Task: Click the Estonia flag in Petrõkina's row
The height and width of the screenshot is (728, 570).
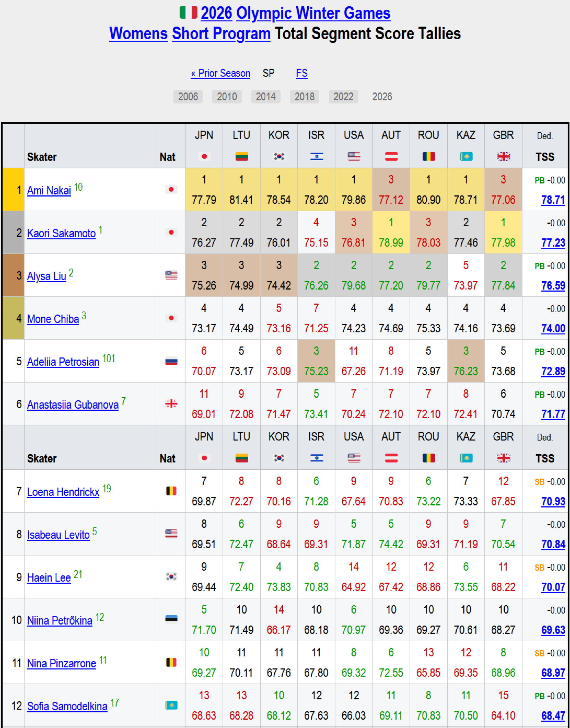Action: [171, 619]
